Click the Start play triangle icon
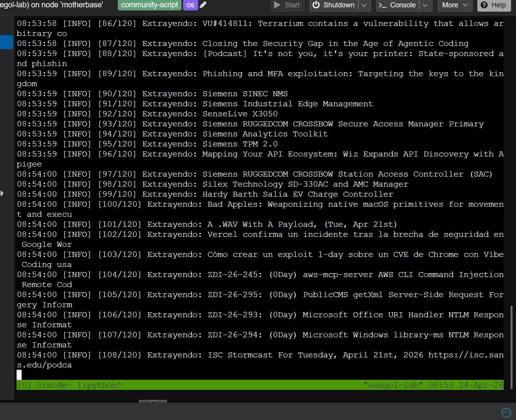Screen dimensions: 516x420 click(x=277, y=5)
